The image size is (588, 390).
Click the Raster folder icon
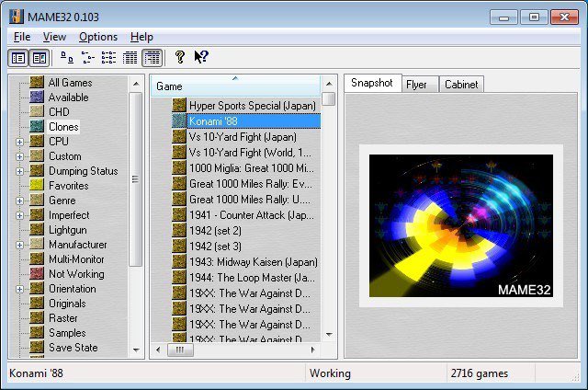[37, 317]
